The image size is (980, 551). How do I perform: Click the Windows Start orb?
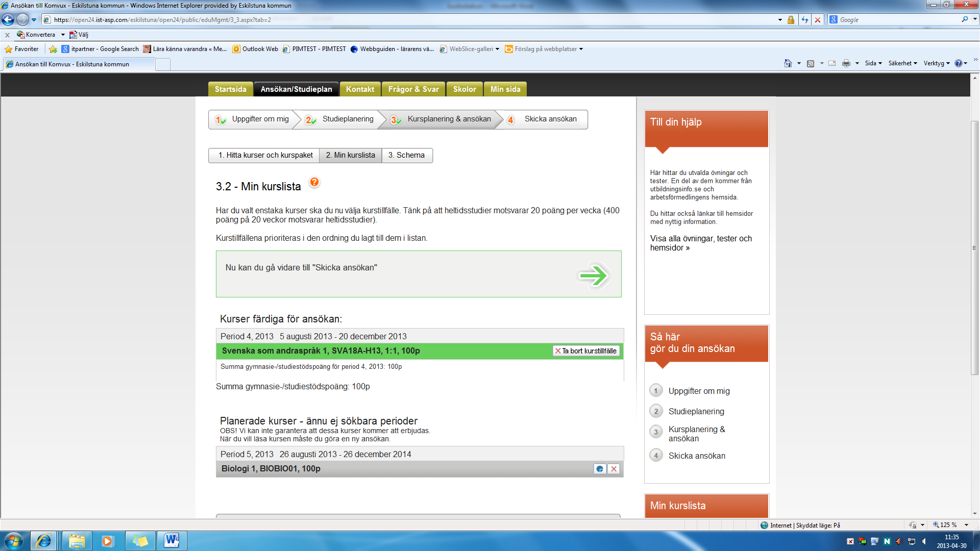click(x=13, y=541)
